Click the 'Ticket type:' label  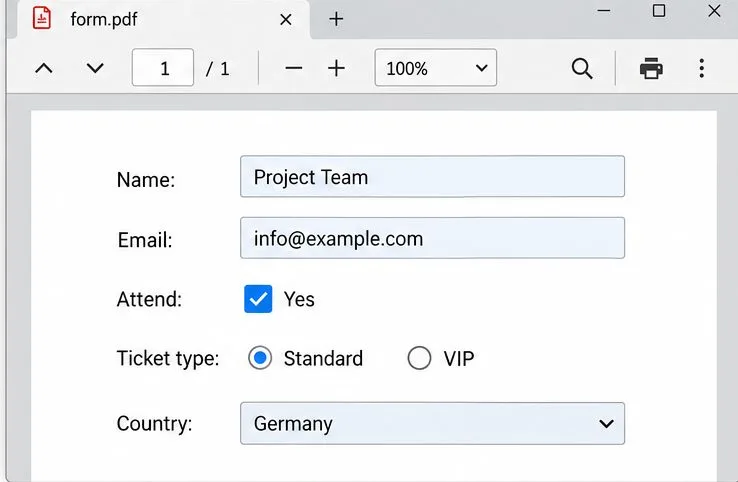tap(168, 359)
